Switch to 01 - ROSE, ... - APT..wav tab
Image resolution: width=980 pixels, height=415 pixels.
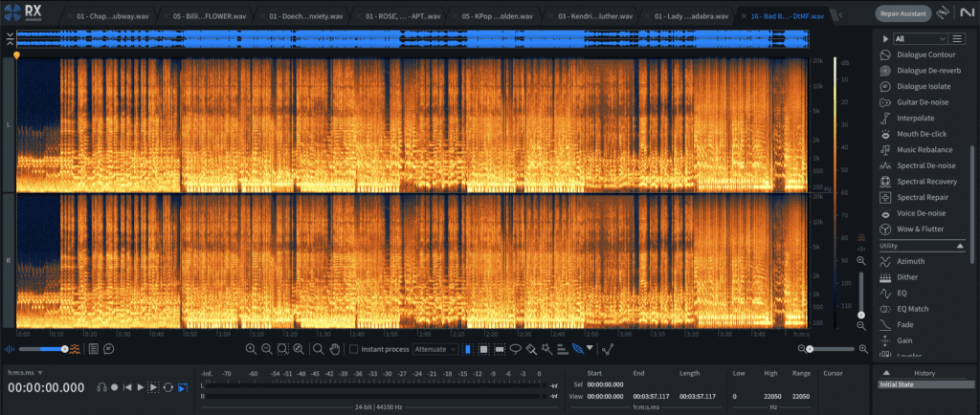click(x=395, y=16)
